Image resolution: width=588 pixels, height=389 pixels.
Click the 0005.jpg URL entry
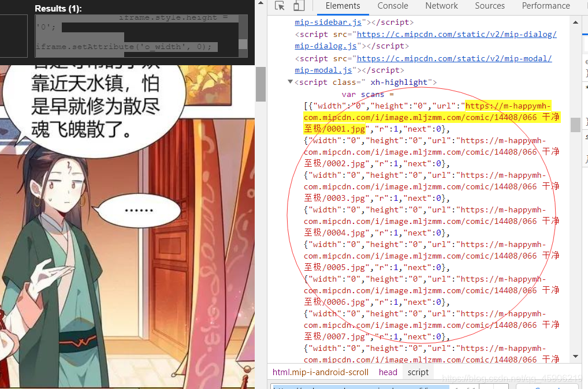tap(431, 256)
